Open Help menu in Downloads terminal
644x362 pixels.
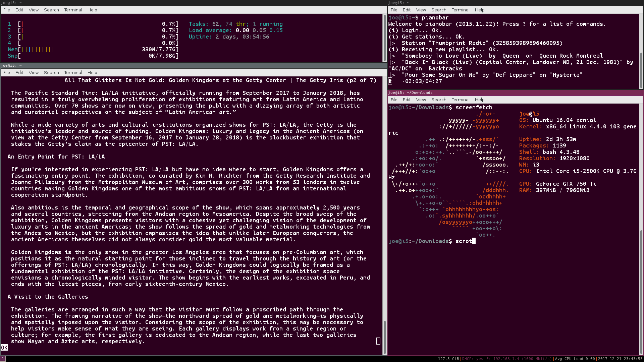click(480, 100)
